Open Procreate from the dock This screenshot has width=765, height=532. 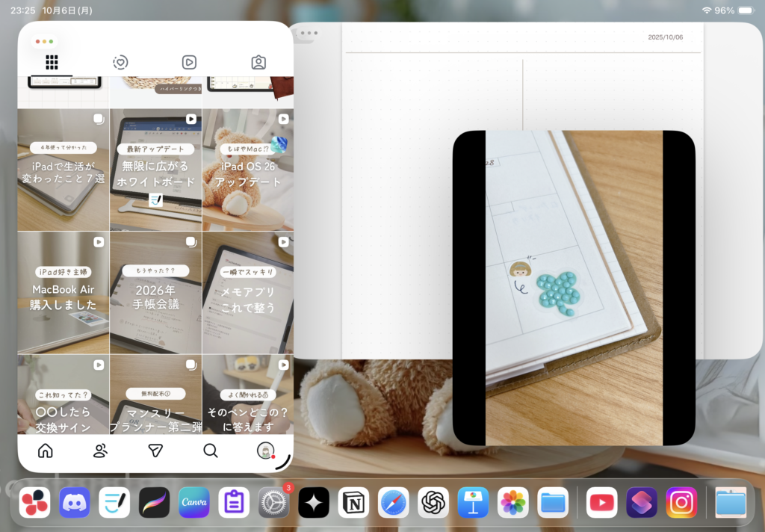click(x=155, y=503)
